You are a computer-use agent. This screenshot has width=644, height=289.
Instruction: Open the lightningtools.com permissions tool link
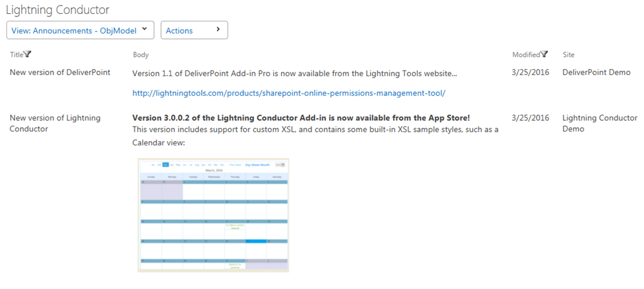click(x=289, y=93)
